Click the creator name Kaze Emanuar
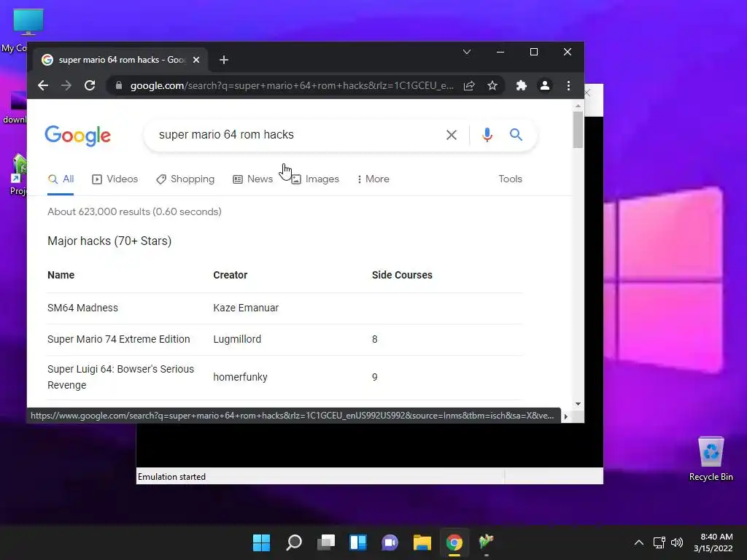 click(246, 308)
